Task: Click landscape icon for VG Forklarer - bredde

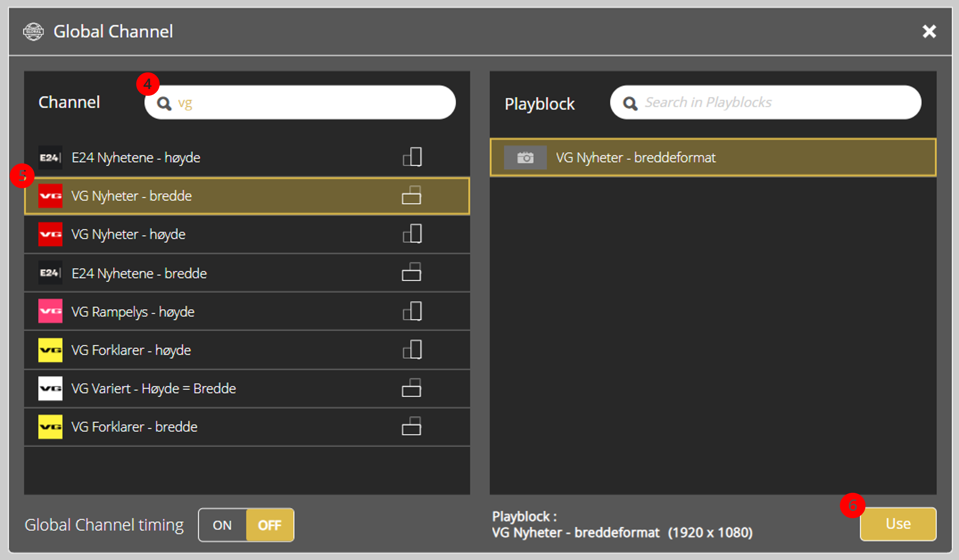Action: [x=412, y=426]
